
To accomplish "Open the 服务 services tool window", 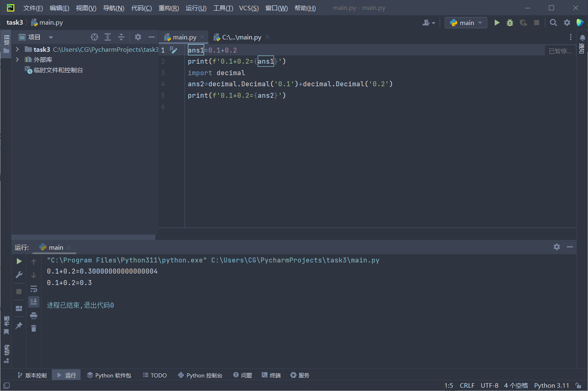I will pyautogui.click(x=300, y=375).
